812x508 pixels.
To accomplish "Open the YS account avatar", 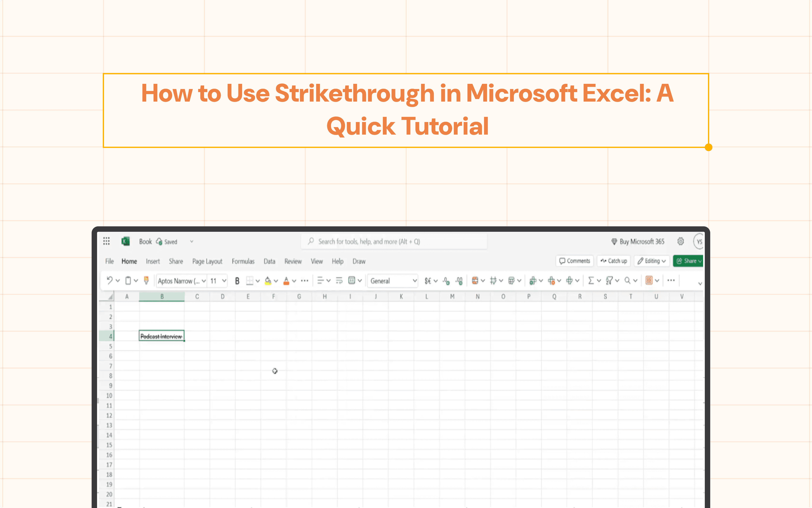I will [x=699, y=242].
